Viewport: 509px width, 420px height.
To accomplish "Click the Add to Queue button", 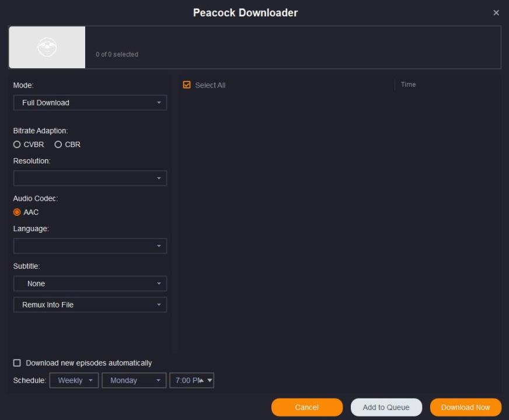I will (386, 407).
